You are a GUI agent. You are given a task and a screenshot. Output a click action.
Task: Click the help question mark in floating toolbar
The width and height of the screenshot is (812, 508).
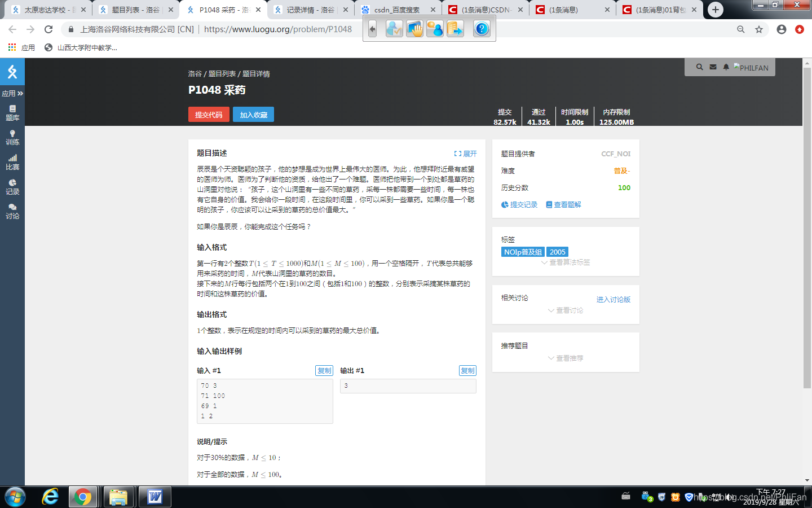point(482,29)
